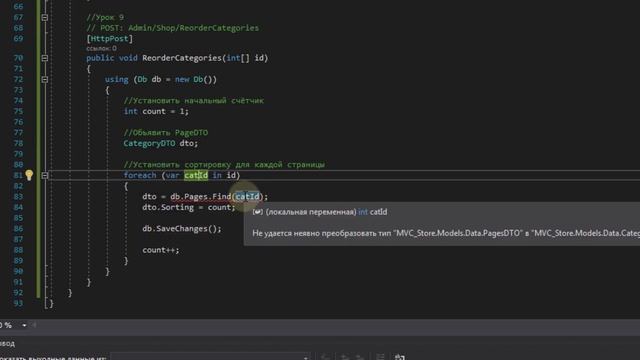The height and width of the screenshot is (360, 640).
Task: Select the Вывод output panel tab
Action: pyautogui.click(x=7, y=344)
